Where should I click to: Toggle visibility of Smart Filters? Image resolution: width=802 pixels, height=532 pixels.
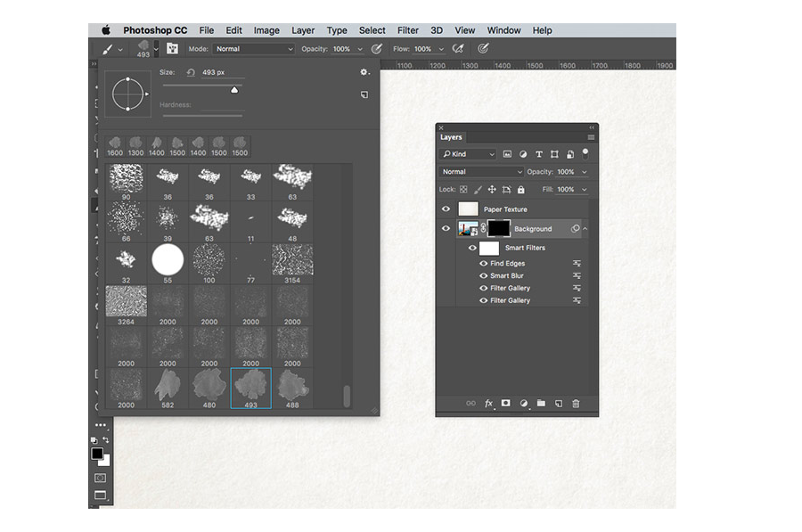click(x=472, y=248)
